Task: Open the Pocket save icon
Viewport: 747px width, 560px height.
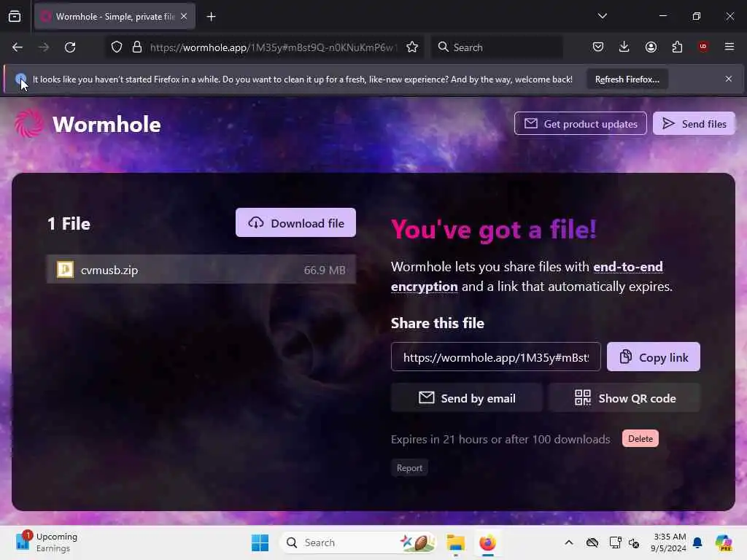Action: 598,47
